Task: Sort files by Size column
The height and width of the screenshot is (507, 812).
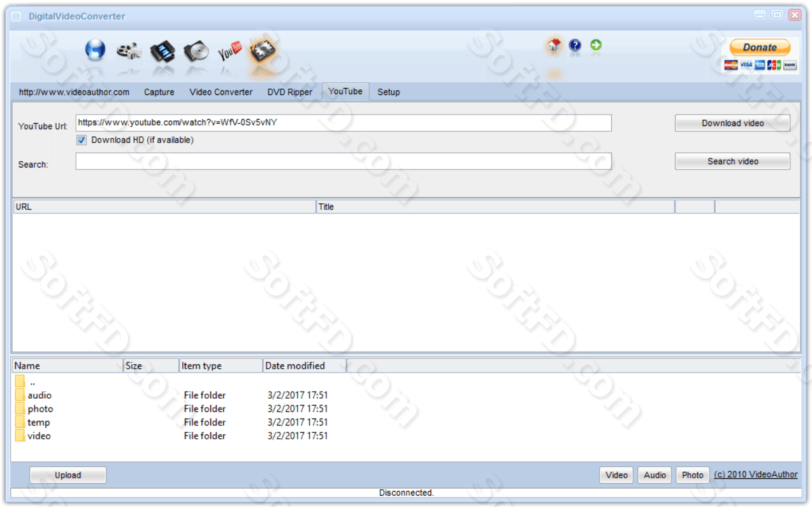Action: [151, 366]
